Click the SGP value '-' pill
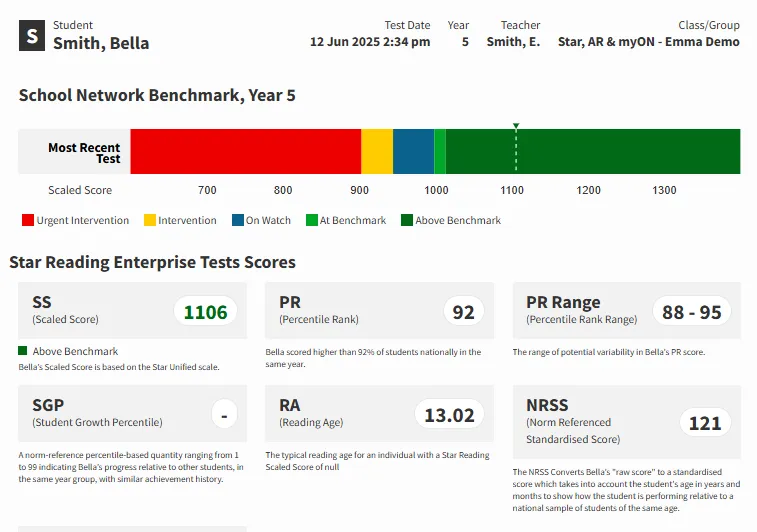The image size is (757, 532). [x=224, y=415]
